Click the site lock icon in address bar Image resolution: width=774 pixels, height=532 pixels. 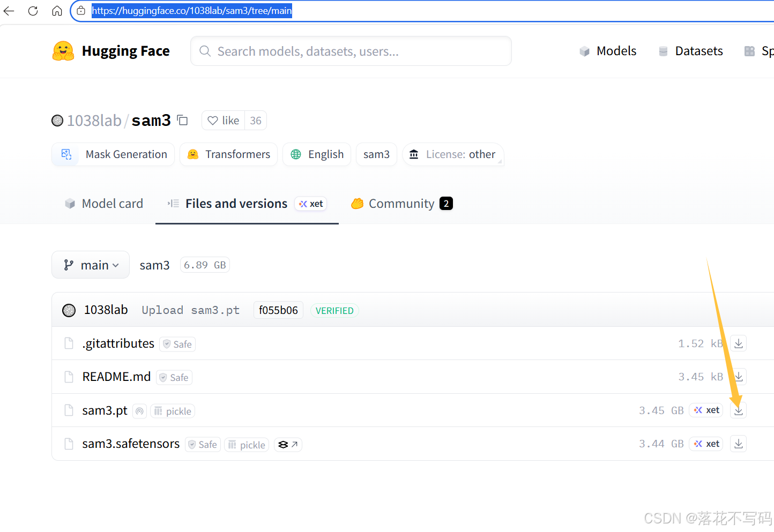pos(81,11)
